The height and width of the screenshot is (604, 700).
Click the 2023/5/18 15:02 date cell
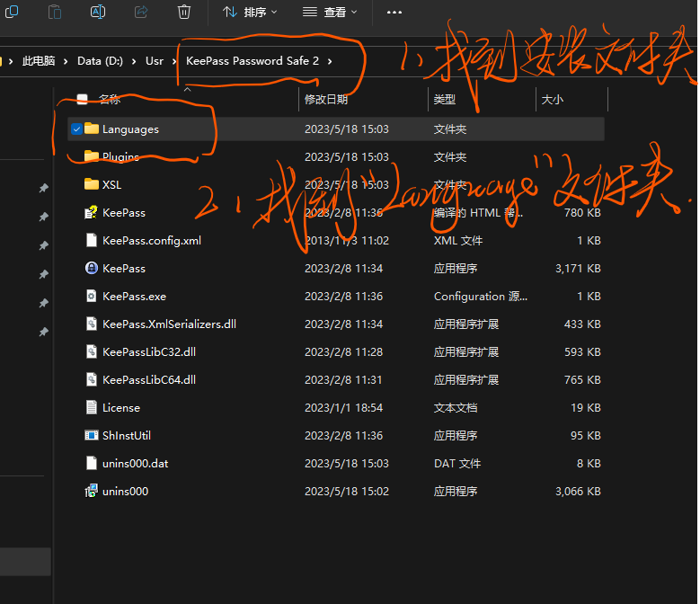tap(347, 492)
